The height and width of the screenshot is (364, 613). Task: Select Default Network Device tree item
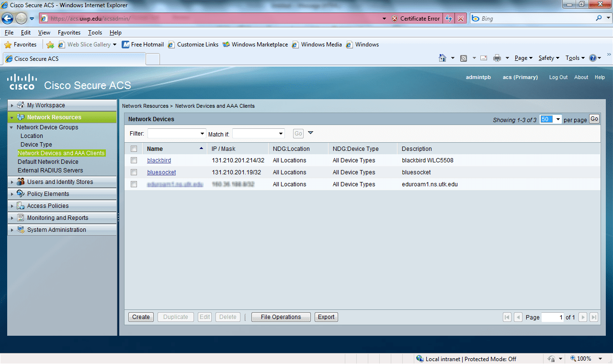pos(48,162)
